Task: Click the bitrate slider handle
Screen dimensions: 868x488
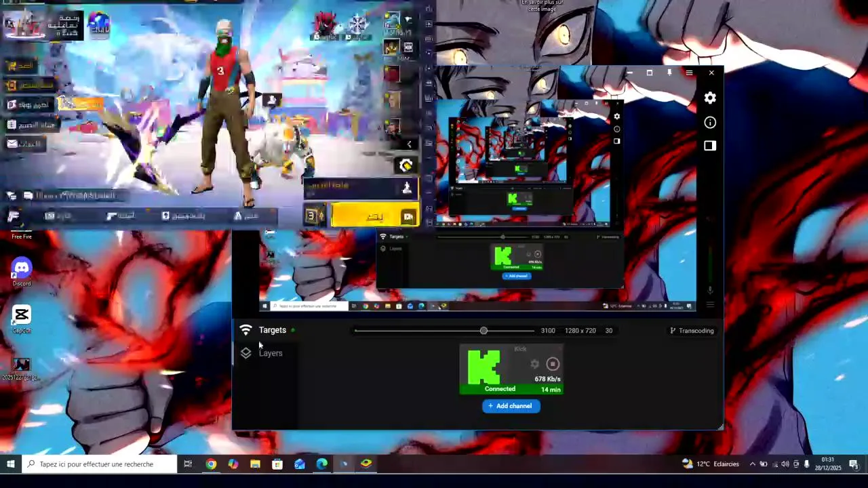Action: (484, 331)
